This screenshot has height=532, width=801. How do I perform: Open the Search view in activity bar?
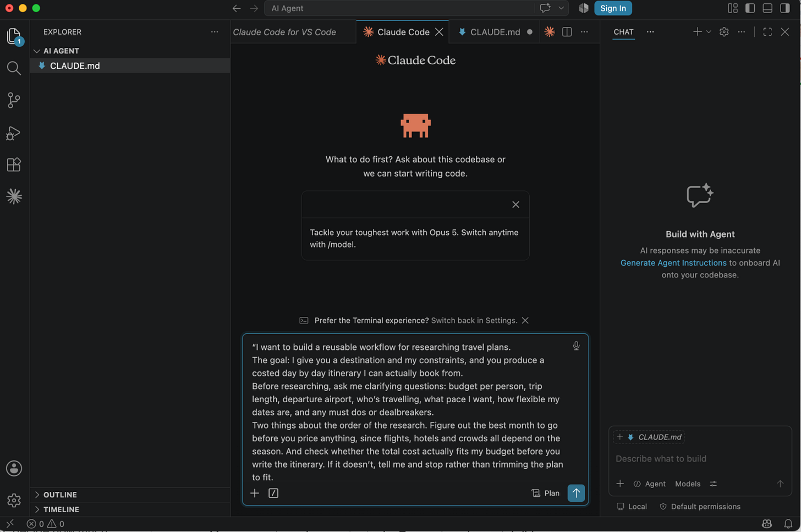tap(14, 68)
